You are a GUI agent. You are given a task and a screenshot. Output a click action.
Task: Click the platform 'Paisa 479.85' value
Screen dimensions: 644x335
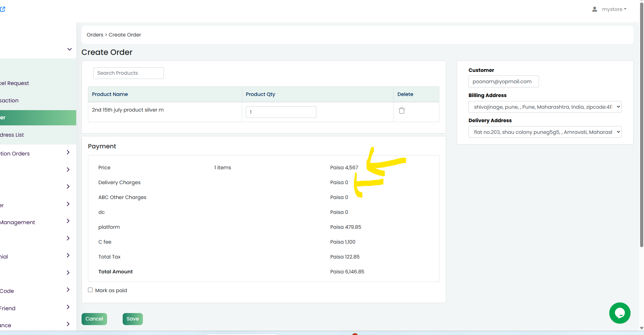click(345, 227)
